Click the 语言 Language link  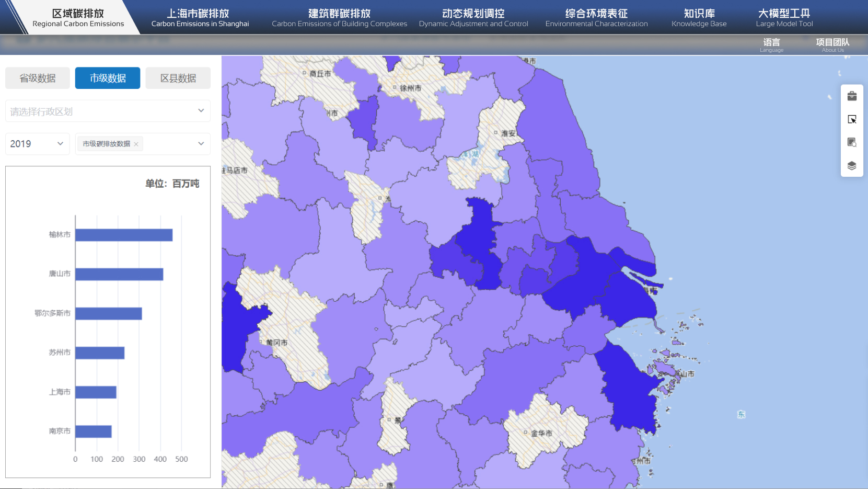[771, 44]
